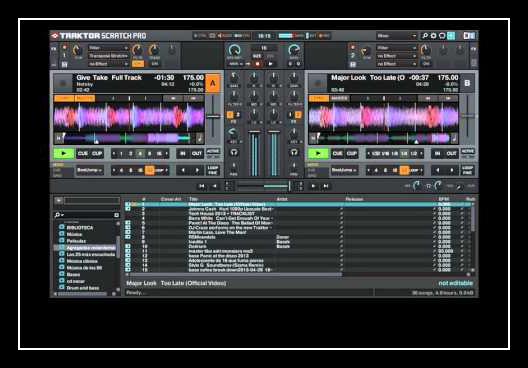Open the Beatjump dropdown on deck B
The image size is (528, 368).
344,170
